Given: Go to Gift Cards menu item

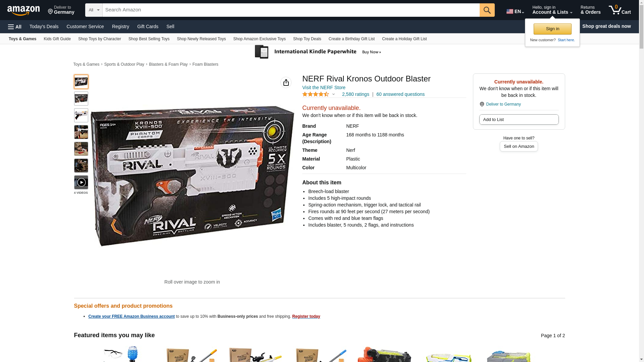Looking at the screenshot, I should coord(148,26).
